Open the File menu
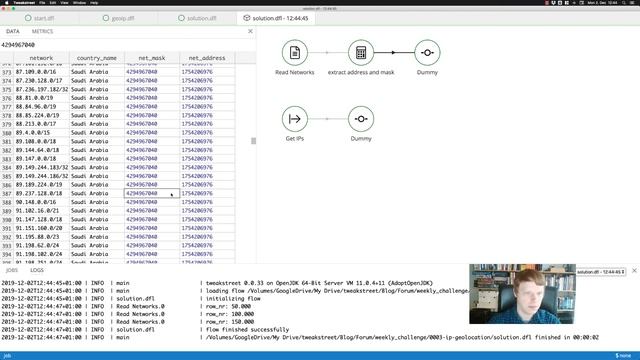640x360 pixels. (42, 2)
